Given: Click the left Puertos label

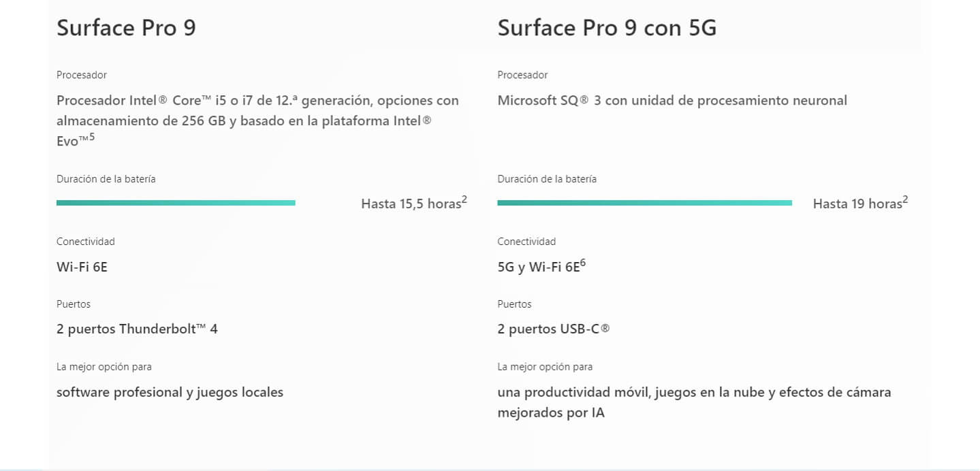Looking at the screenshot, I should (x=74, y=304).
